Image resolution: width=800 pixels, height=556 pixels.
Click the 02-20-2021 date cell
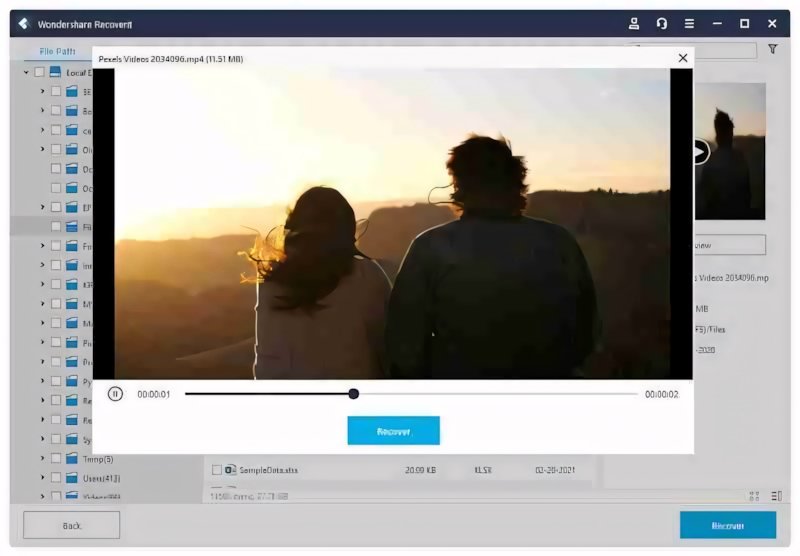click(555, 470)
